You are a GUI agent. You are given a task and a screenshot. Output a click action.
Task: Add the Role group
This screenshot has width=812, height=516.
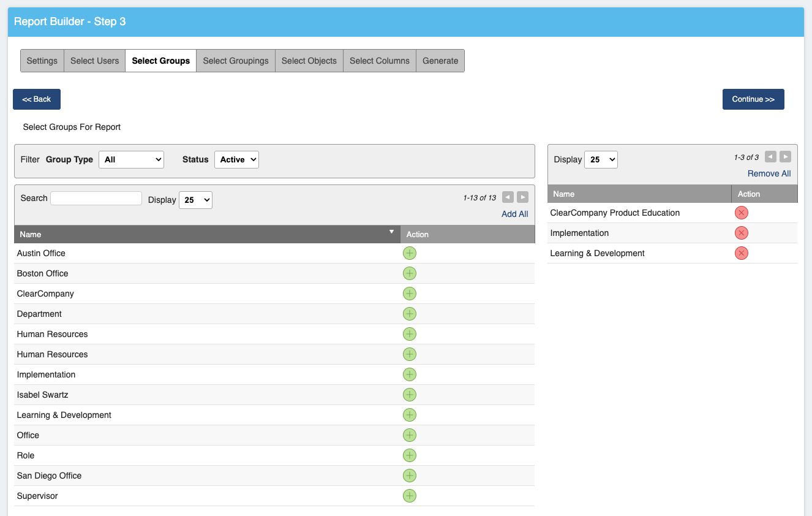coord(410,455)
